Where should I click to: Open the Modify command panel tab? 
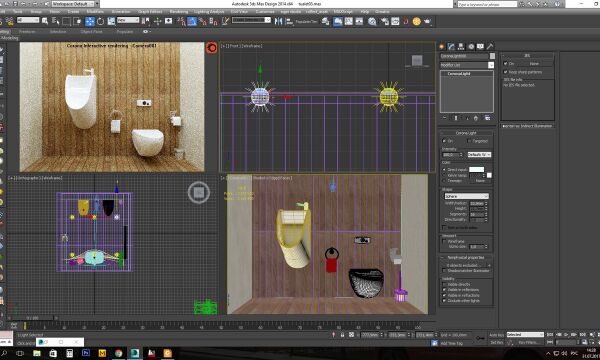(x=452, y=46)
